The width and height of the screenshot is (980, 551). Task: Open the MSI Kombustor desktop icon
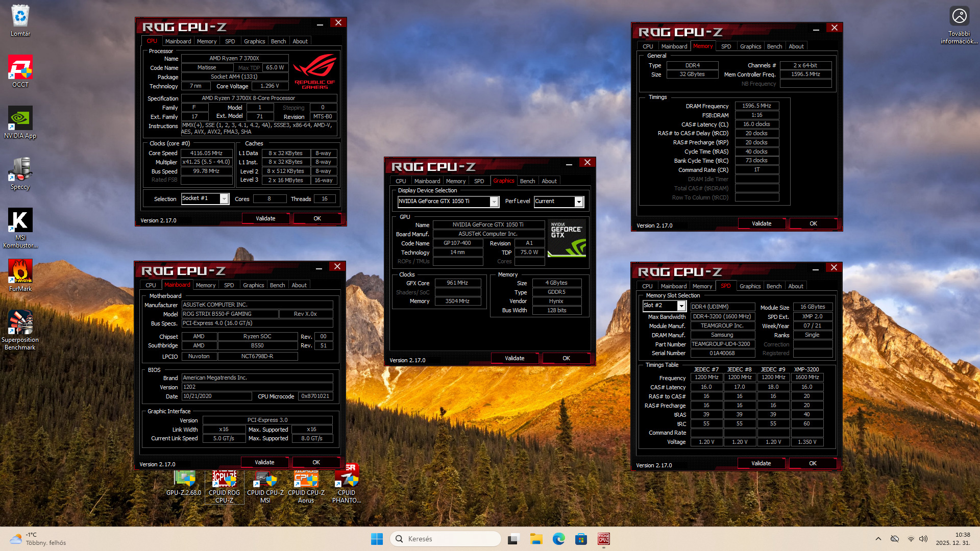20,221
